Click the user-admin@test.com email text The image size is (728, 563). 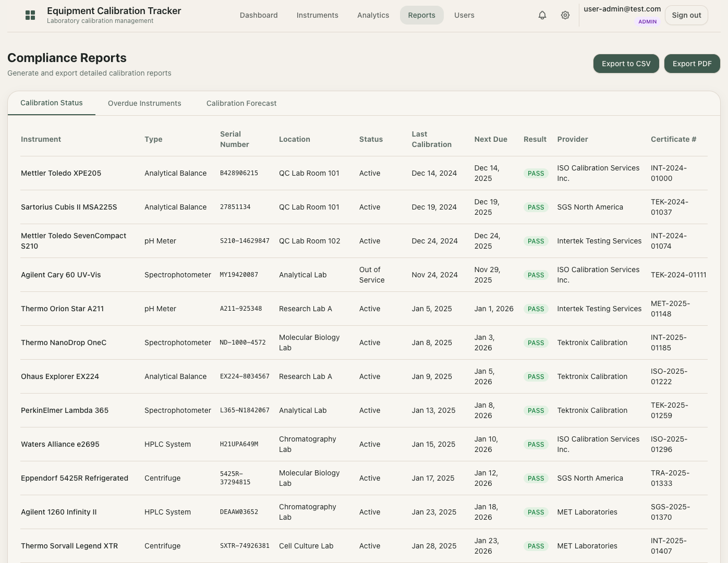point(622,8)
